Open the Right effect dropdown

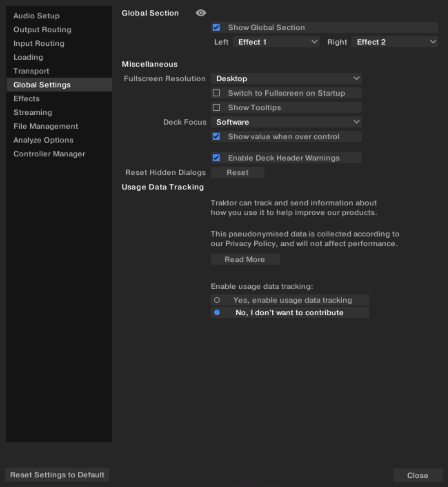click(x=395, y=42)
